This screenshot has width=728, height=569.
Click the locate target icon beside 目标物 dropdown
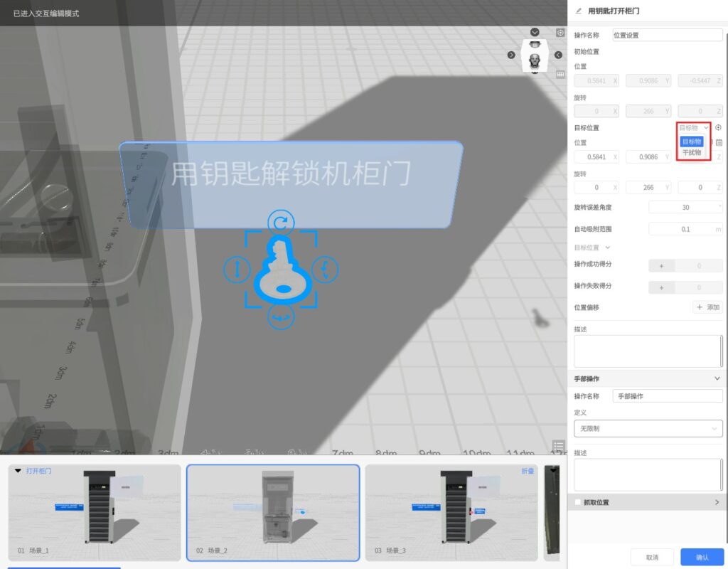[x=718, y=128]
